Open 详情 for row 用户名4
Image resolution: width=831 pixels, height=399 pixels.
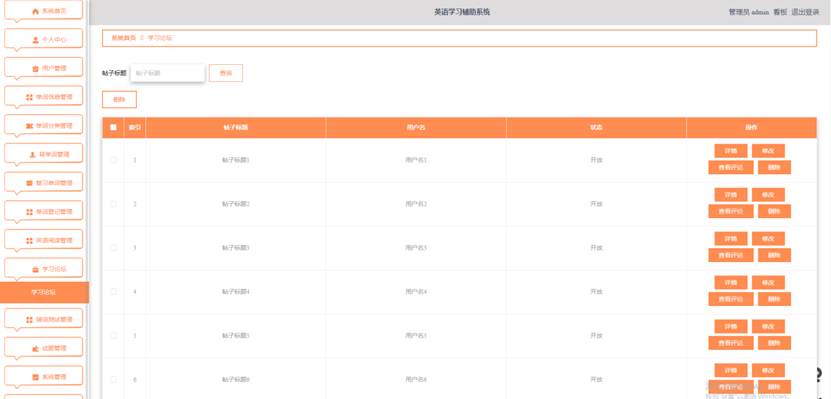[731, 283]
